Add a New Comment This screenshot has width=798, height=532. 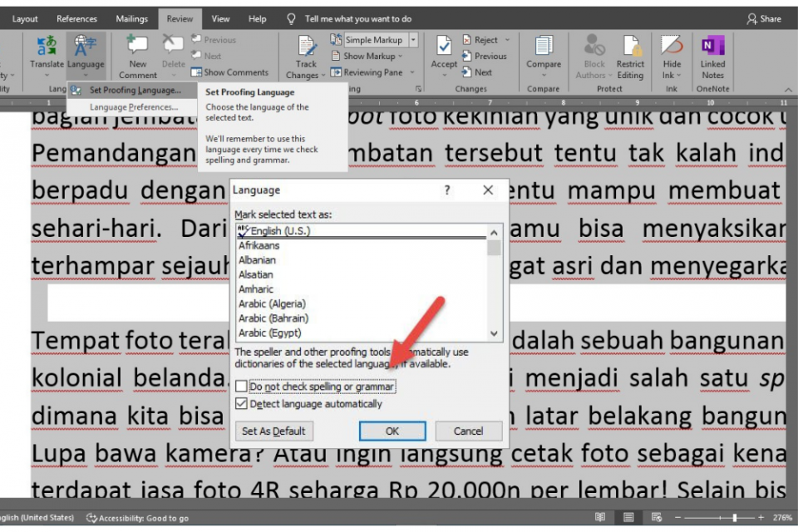137,57
